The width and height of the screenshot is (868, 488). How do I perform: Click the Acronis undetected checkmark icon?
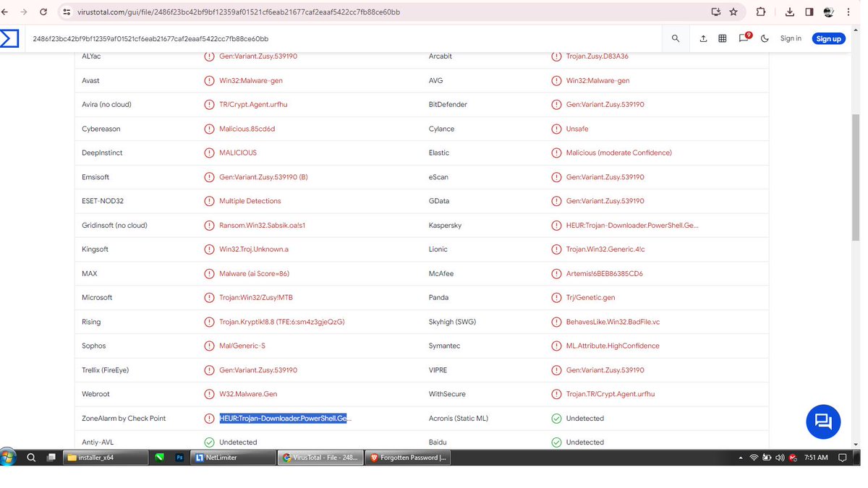pyautogui.click(x=556, y=419)
